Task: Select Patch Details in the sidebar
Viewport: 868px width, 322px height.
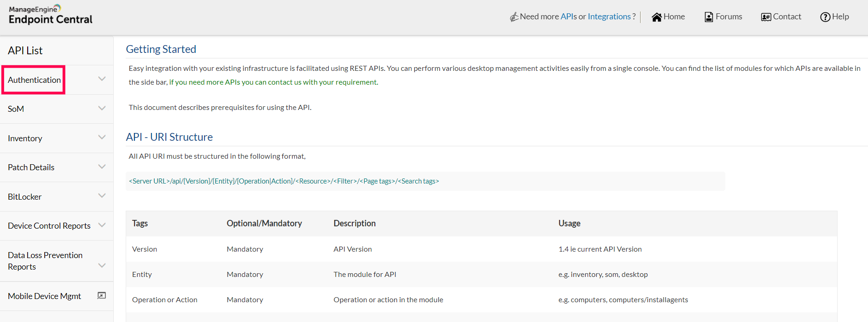Action: (31, 167)
